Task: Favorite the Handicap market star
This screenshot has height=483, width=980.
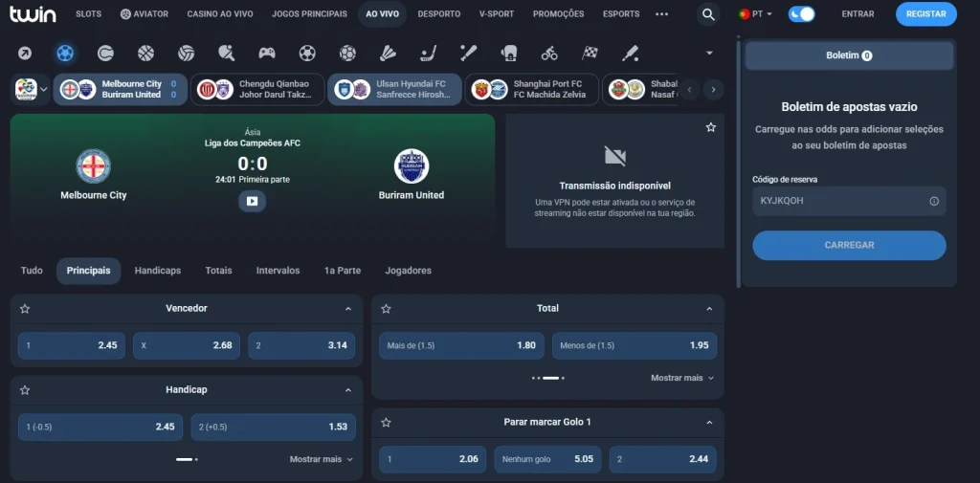Action: (25, 390)
